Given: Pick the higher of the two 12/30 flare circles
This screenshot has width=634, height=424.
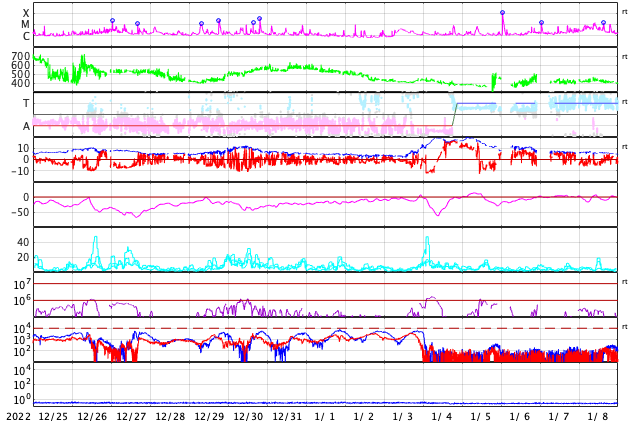Looking at the screenshot, I should click(259, 19).
